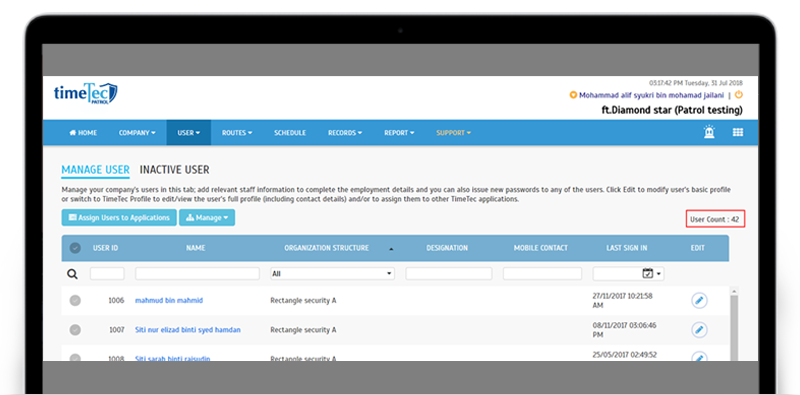
Task: Click the Mobile Contact filter input field
Action: pyautogui.click(x=542, y=274)
